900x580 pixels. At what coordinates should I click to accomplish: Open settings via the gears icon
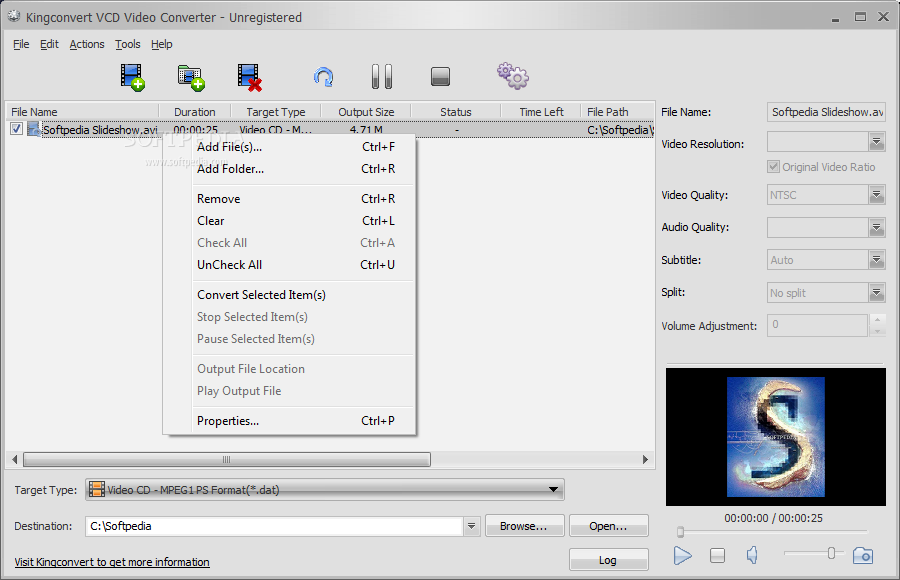513,76
